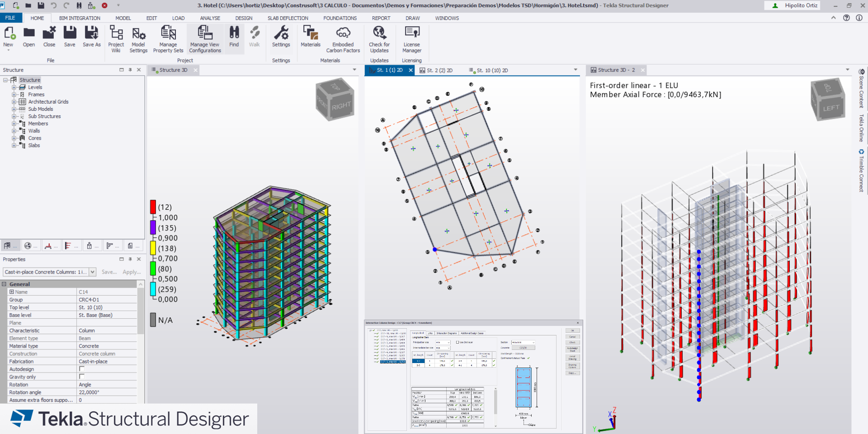Open the ANALYSE ribbon tab
The height and width of the screenshot is (434, 868).
[x=210, y=18]
